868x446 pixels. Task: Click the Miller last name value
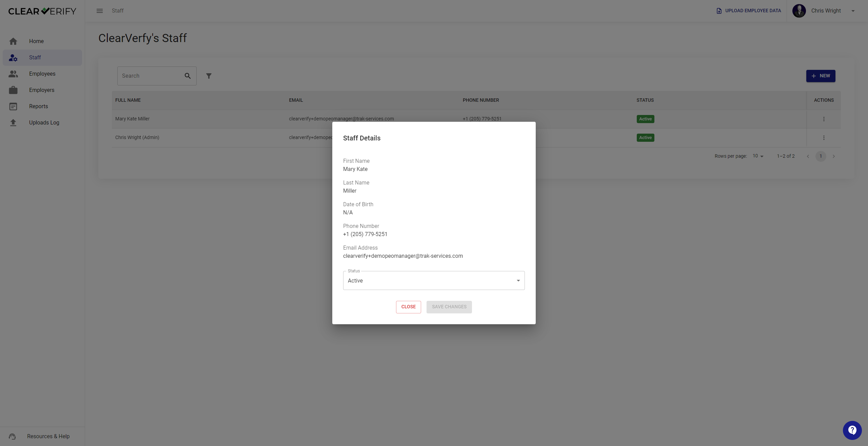click(350, 191)
